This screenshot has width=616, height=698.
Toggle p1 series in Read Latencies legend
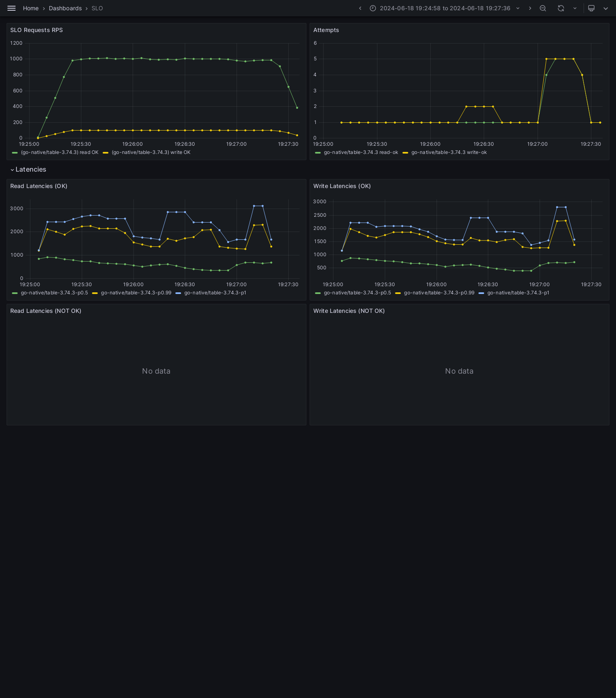coord(215,293)
